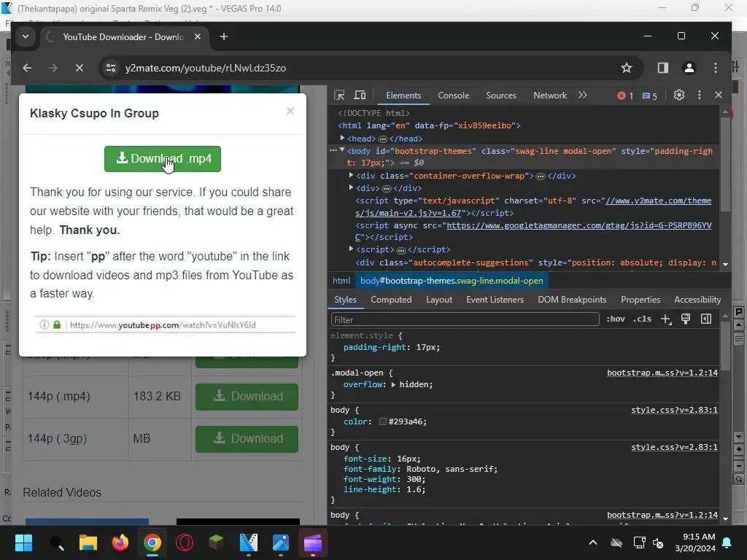Open File Explorer from the taskbar
This screenshot has height=560, width=747.
88,542
